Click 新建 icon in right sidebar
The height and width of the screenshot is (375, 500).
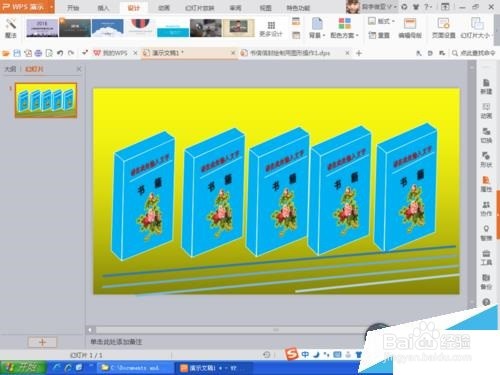(486, 87)
